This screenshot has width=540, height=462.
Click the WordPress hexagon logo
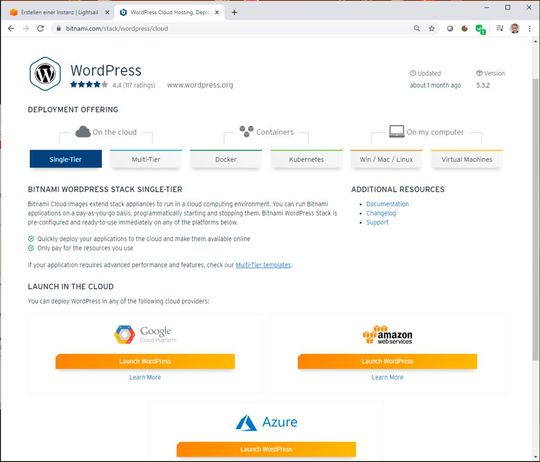(45, 74)
